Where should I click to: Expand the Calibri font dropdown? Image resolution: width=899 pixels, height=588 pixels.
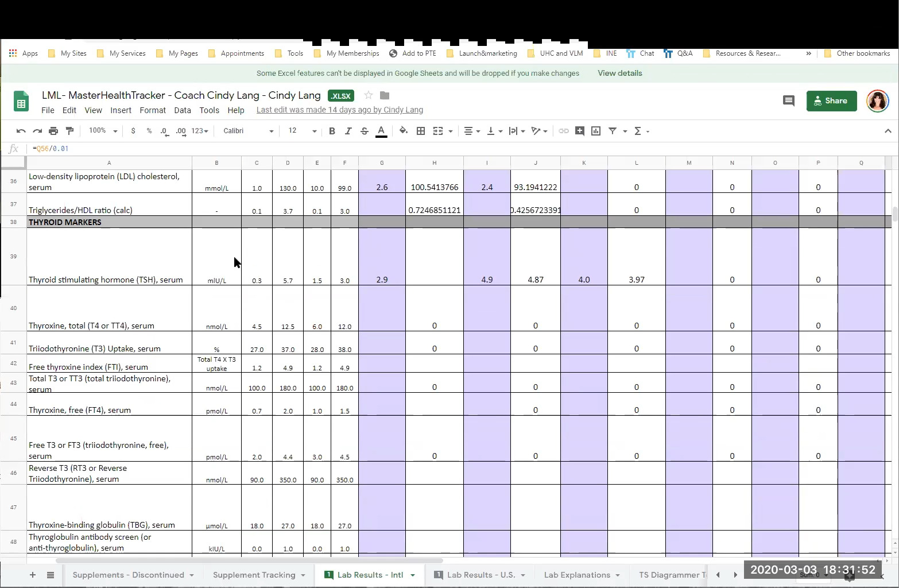pos(248,131)
